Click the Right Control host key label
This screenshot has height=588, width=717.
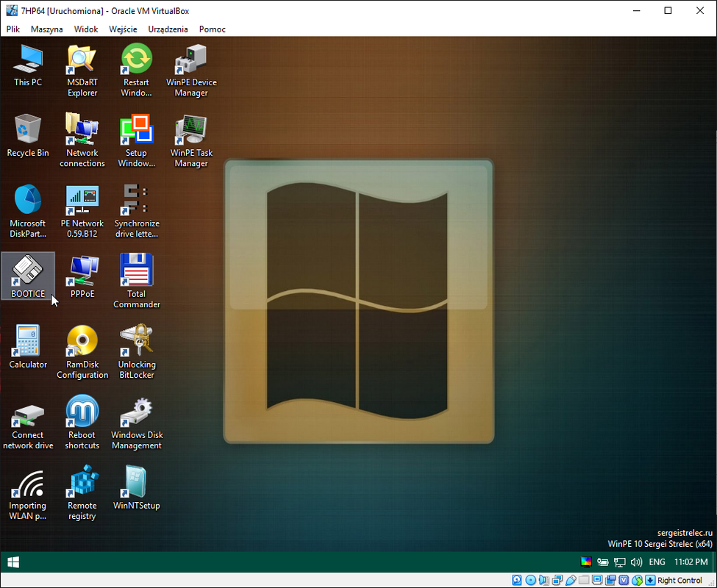coord(679,580)
